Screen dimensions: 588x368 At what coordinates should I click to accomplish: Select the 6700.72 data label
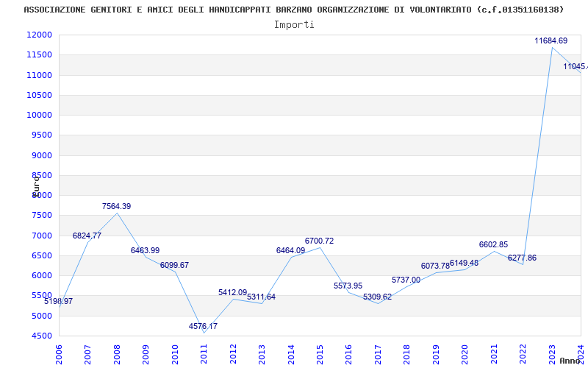click(x=319, y=241)
